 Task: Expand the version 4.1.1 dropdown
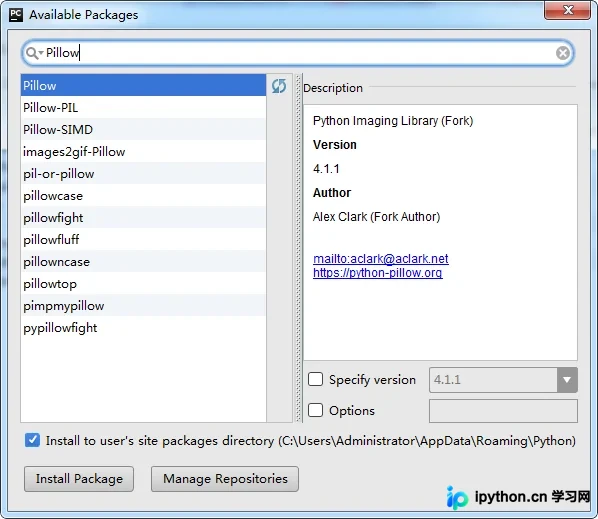pos(567,380)
